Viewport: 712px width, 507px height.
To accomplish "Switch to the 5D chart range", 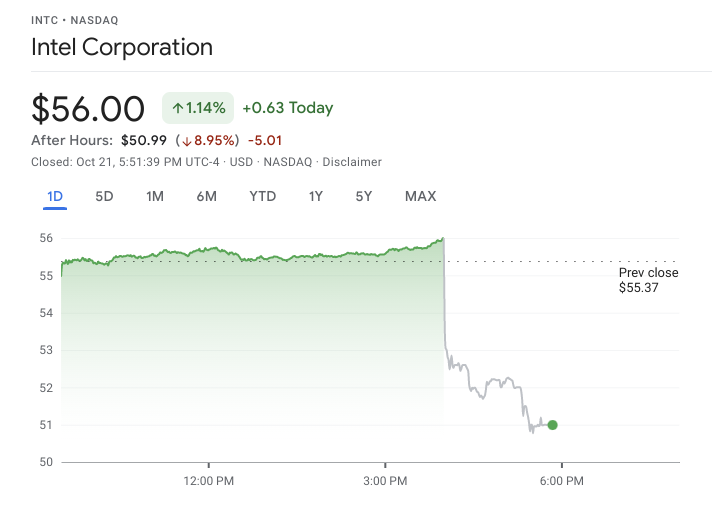I will (104, 197).
